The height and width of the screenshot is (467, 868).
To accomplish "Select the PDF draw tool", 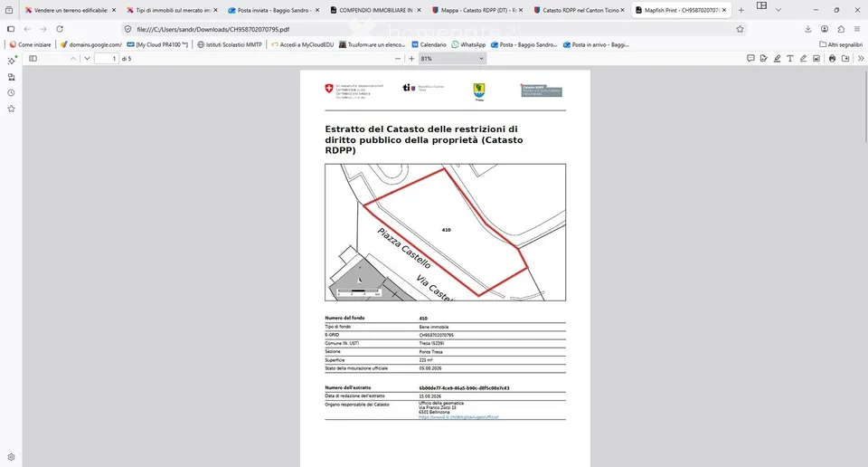I will (x=803, y=58).
